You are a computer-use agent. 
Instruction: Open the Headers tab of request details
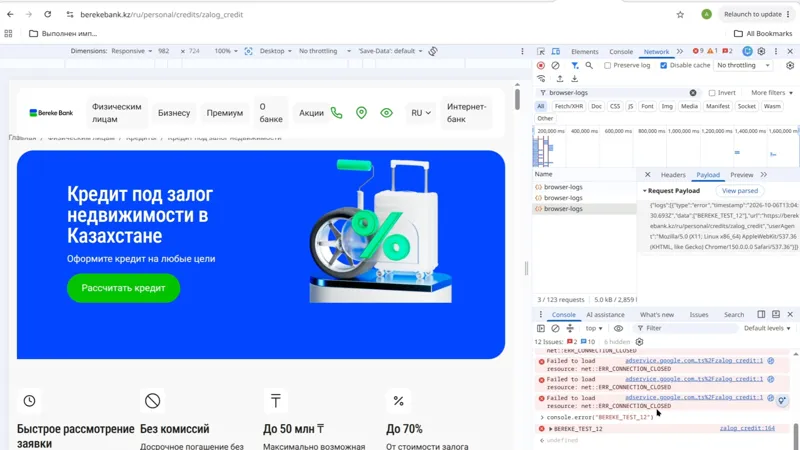[x=673, y=174]
